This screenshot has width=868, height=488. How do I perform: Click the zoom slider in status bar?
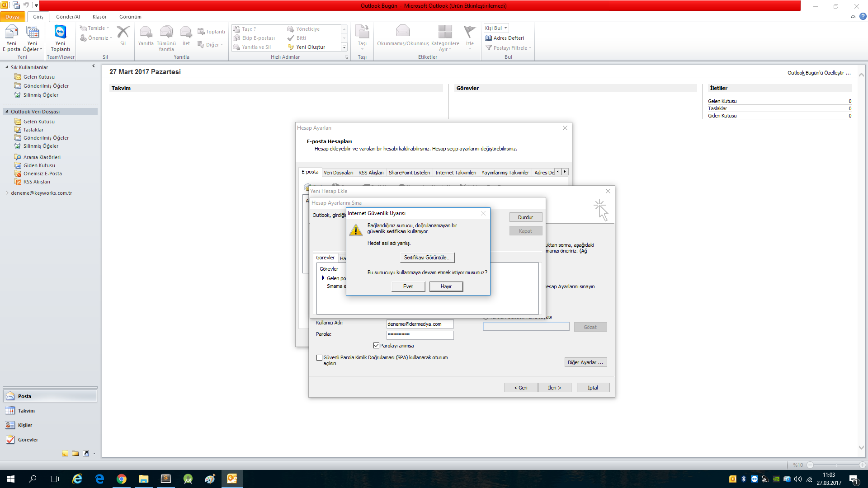836,465
